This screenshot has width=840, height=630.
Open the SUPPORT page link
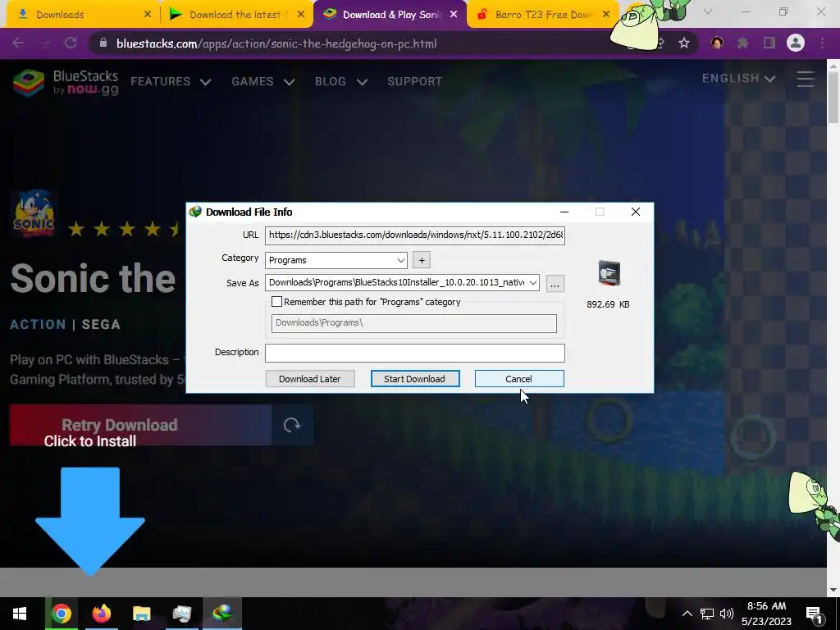[x=414, y=81]
